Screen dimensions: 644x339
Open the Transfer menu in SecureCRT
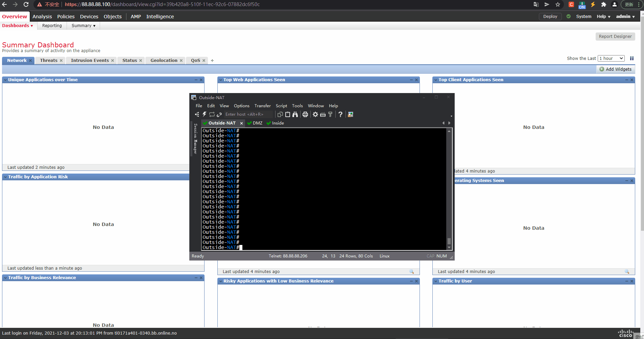pyautogui.click(x=262, y=106)
